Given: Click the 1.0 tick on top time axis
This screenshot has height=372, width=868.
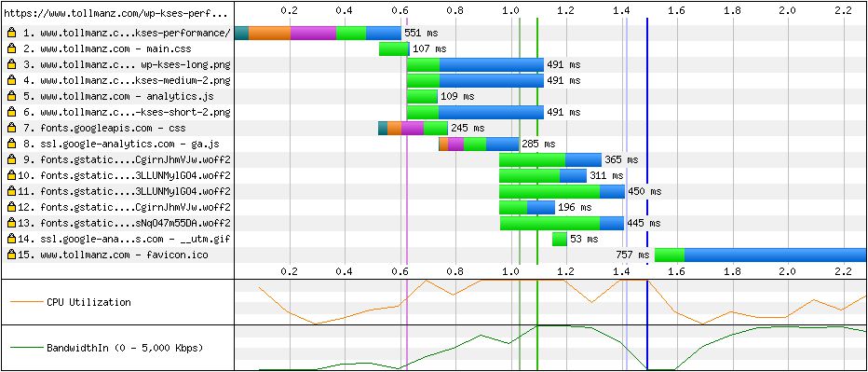Looking at the screenshot, I should coord(510,10).
